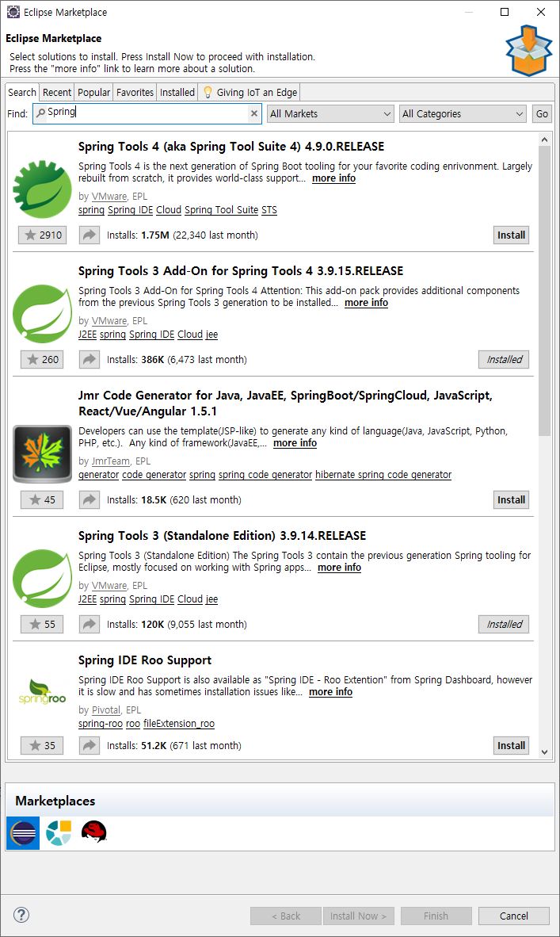Click Eclipse icon in title bar
The width and height of the screenshot is (560, 937).
click(13, 12)
